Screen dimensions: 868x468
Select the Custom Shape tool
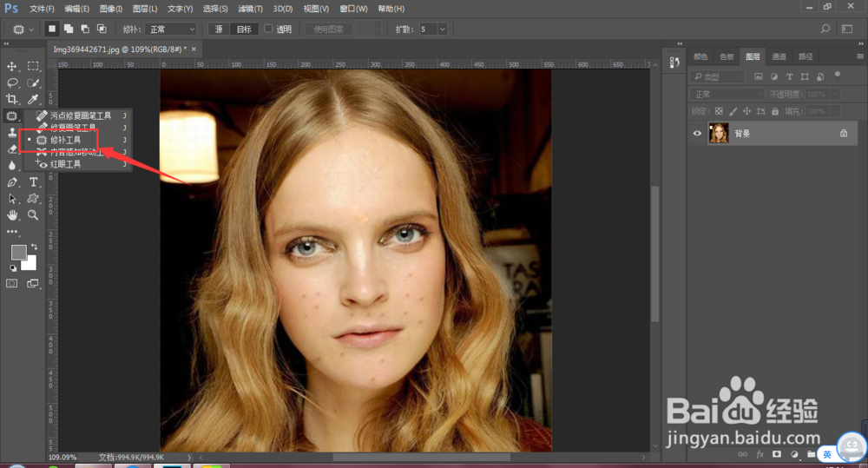click(33, 199)
